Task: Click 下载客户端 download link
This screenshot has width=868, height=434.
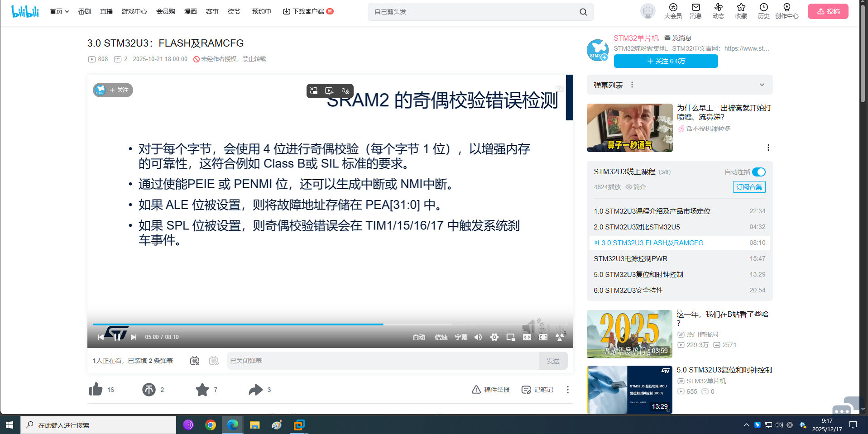Action: (308, 11)
